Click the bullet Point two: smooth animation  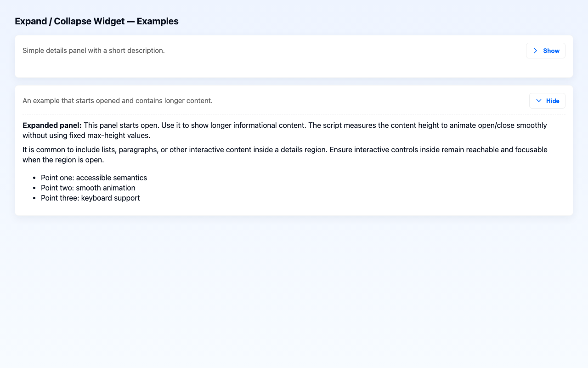click(88, 188)
